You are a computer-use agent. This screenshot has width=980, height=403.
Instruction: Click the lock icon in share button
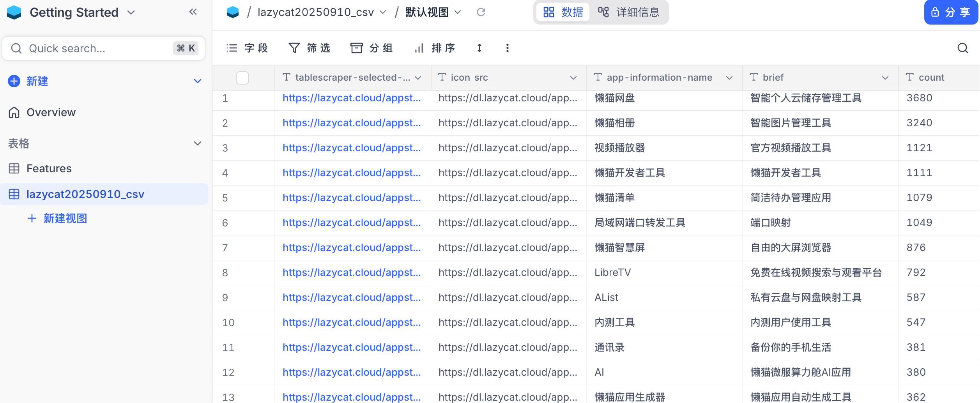pyautogui.click(x=935, y=12)
